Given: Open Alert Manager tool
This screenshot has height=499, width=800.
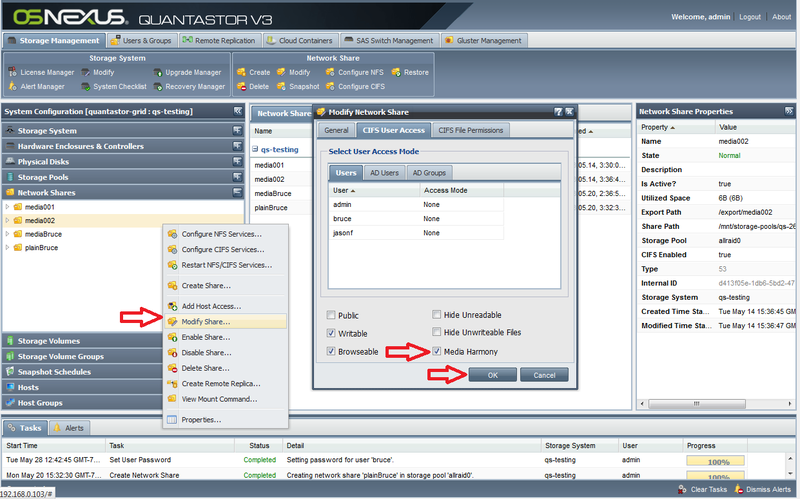Looking at the screenshot, I should (x=37, y=87).
